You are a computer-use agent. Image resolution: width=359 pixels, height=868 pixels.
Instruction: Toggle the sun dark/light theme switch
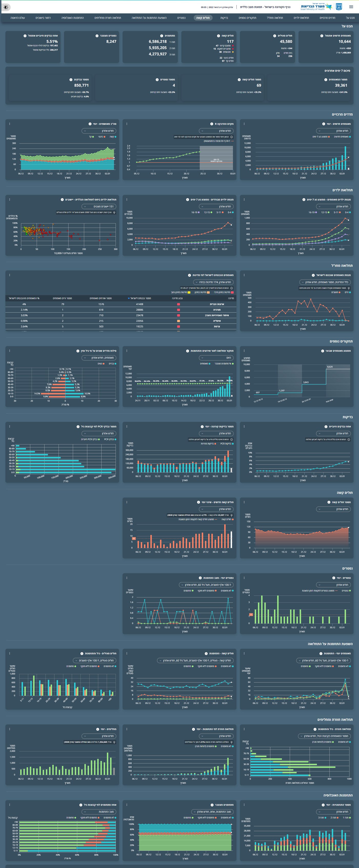pos(6,7)
